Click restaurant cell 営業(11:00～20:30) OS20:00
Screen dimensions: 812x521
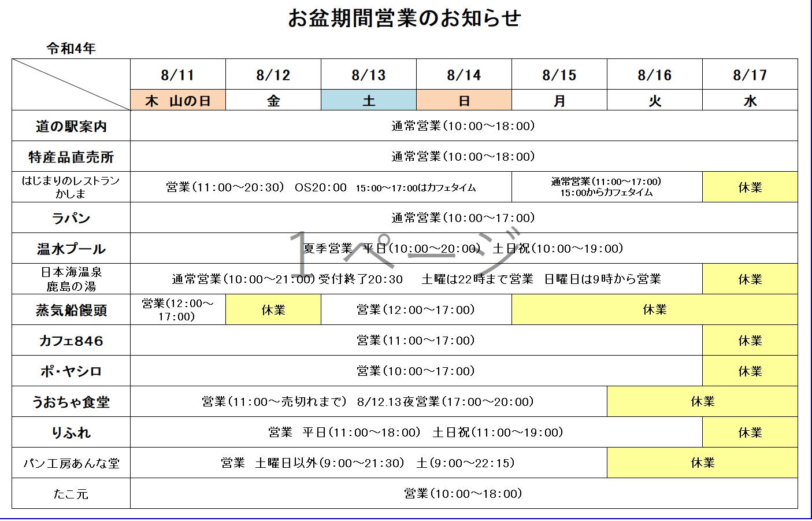click(x=321, y=187)
